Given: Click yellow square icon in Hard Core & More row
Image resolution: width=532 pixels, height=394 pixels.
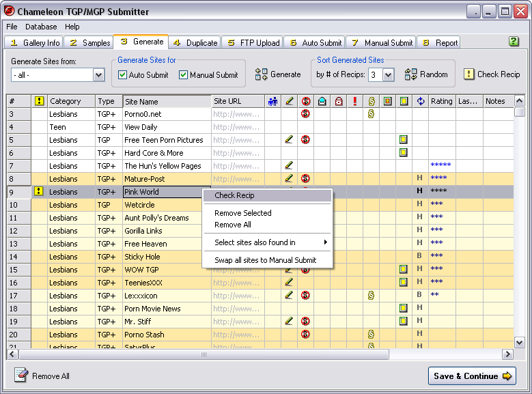Looking at the screenshot, I should [x=403, y=152].
